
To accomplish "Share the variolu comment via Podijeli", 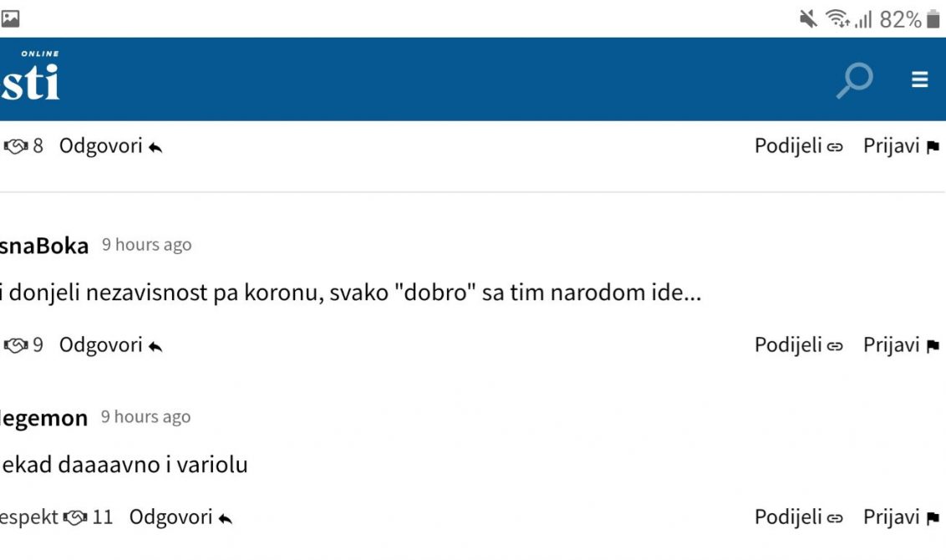I will [799, 517].
